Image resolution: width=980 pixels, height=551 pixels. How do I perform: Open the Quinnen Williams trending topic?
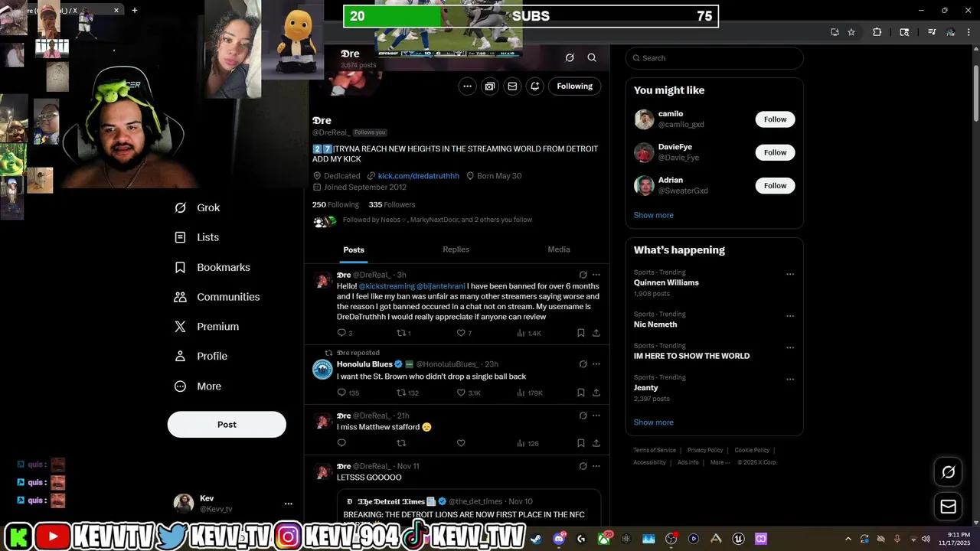coord(666,282)
